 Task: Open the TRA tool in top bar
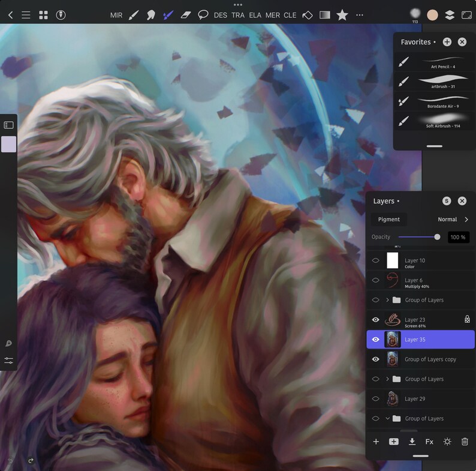pos(237,15)
